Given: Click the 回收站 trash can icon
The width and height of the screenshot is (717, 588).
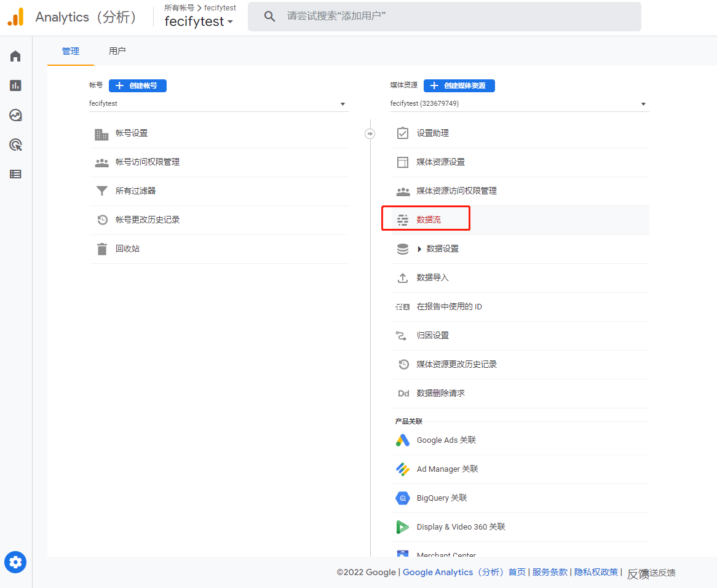Looking at the screenshot, I should pos(102,248).
